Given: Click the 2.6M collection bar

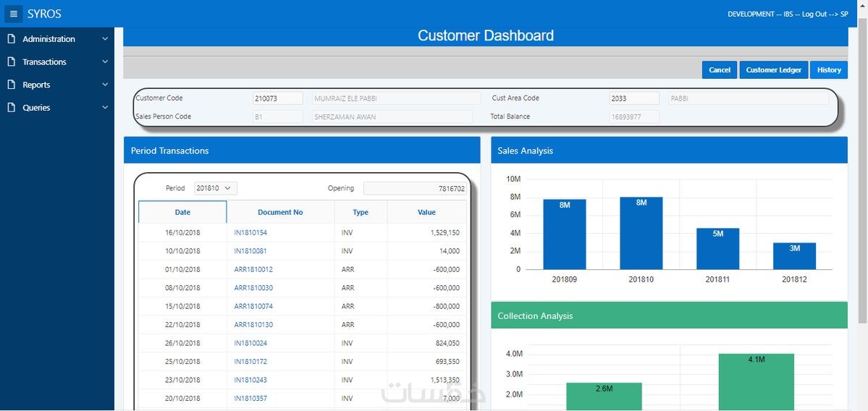Looking at the screenshot, I should tap(604, 397).
